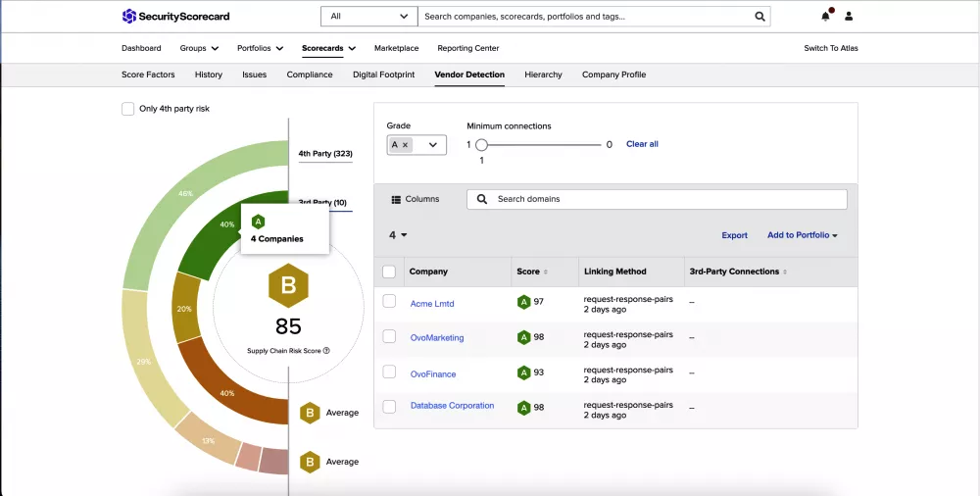Switch to the Issues tab
The height and width of the screenshot is (496, 980).
tap(255, 74)
